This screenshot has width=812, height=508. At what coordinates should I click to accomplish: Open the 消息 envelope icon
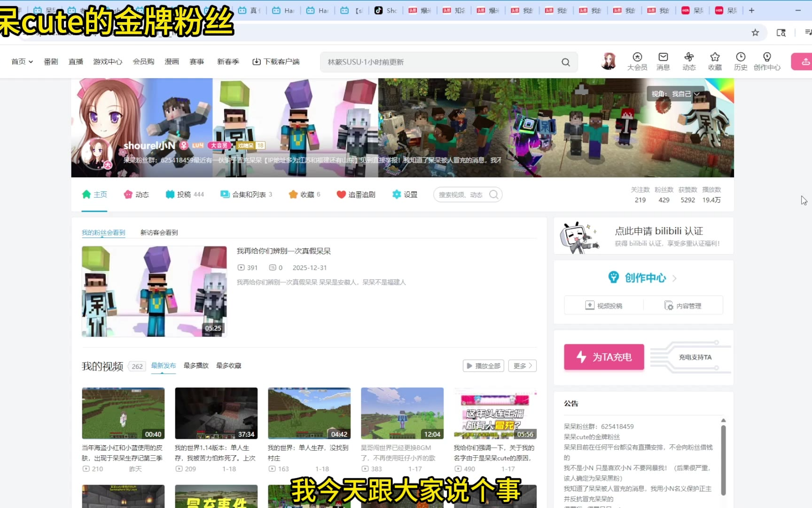pos(663,62)
